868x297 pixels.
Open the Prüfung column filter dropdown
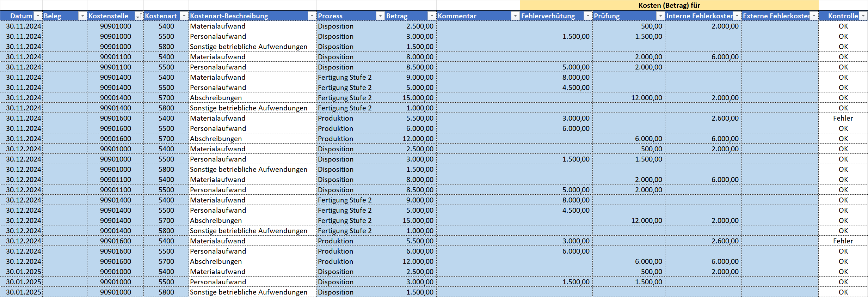click(x=660, y=16)
